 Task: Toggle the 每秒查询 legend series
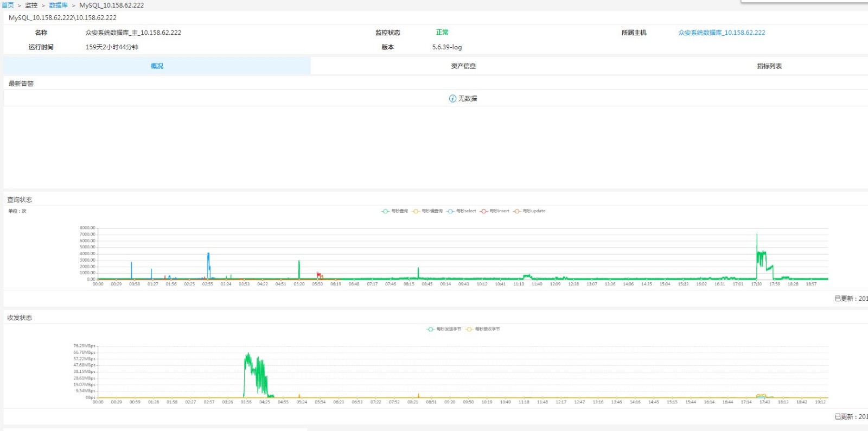pos(394,211)
